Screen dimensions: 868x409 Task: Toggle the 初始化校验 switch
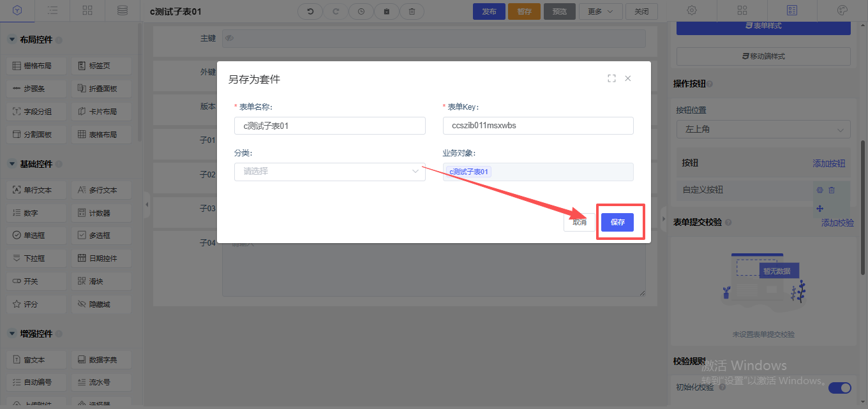click(x=839, y=388)
